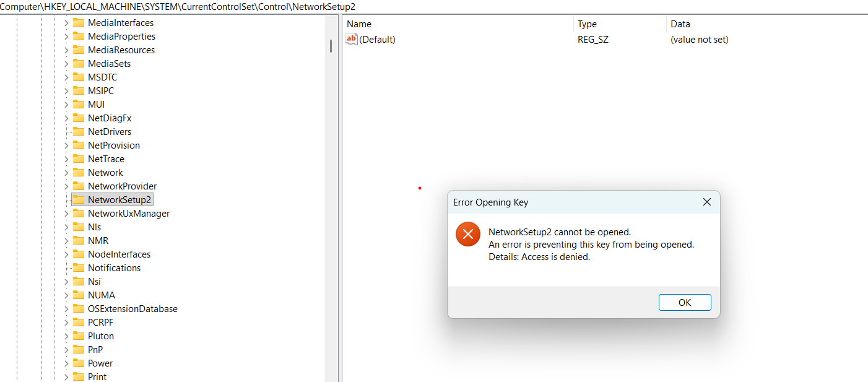Click OK in the Error Opening Key dialog

pos(685,303)
